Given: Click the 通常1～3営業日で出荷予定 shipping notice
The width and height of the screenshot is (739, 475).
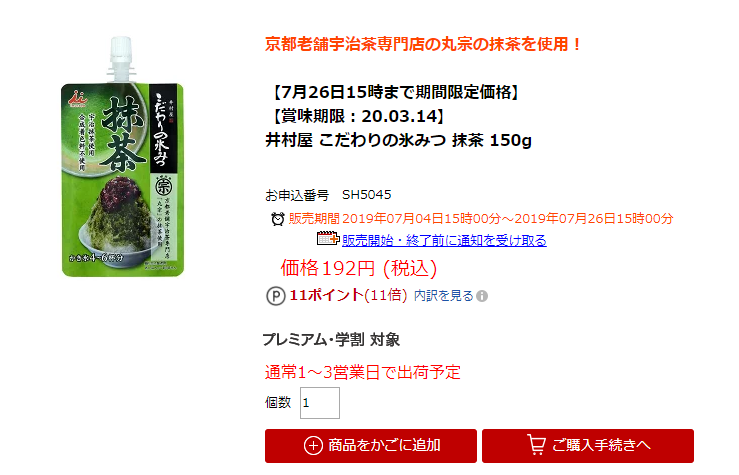Looking at the screenshot, I should pyautogui.click(x=362, y=372).
